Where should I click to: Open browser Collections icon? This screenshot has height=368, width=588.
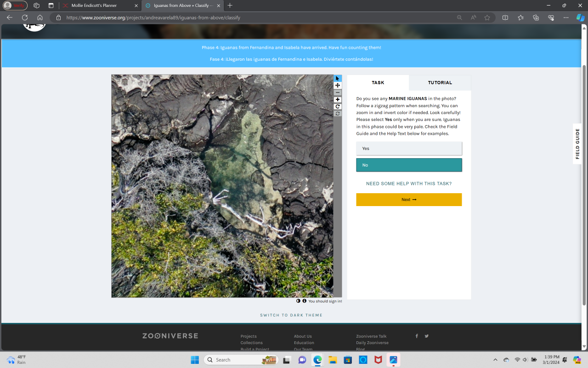tap(536, 17)
